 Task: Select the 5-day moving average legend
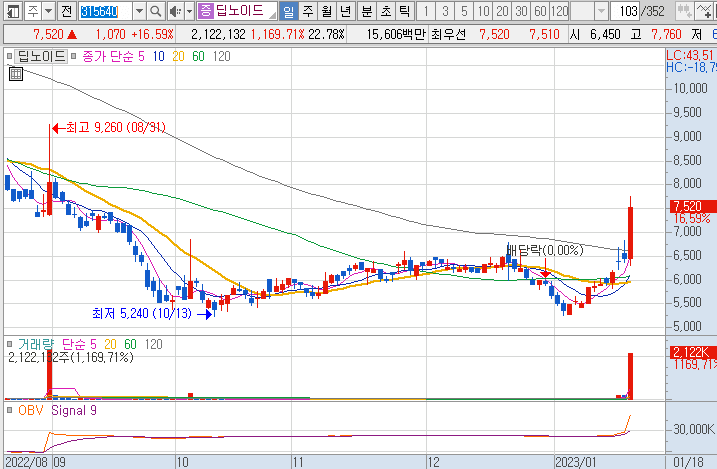point(141,56)
